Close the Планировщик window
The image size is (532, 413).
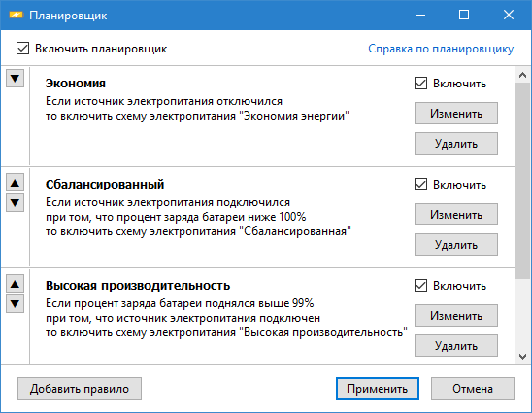509,15
